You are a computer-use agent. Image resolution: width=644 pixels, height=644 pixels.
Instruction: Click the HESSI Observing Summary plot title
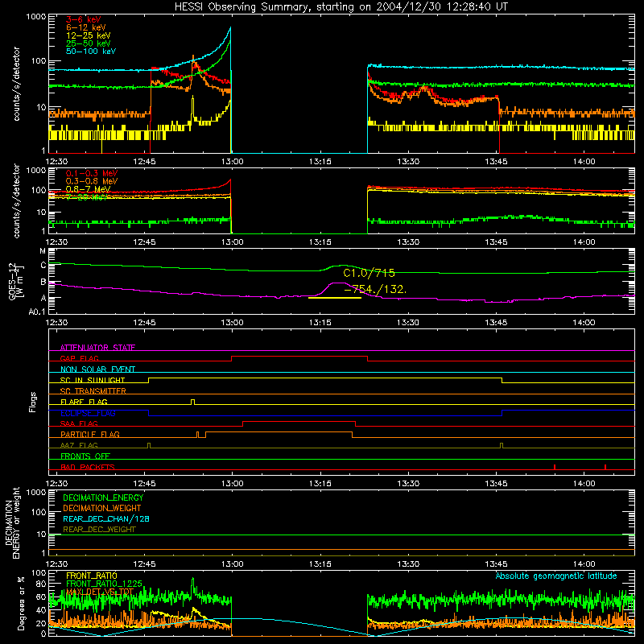click(341, 6)
